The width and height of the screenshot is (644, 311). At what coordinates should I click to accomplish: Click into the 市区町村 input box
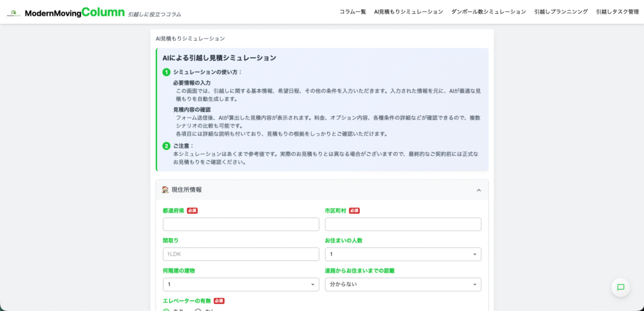click(402, 224)
